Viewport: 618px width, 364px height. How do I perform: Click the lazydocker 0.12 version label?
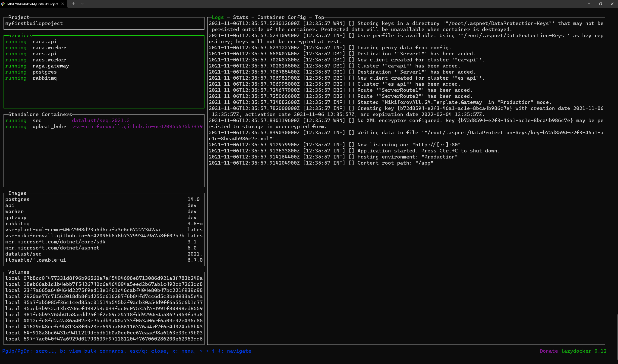[584, 351]
